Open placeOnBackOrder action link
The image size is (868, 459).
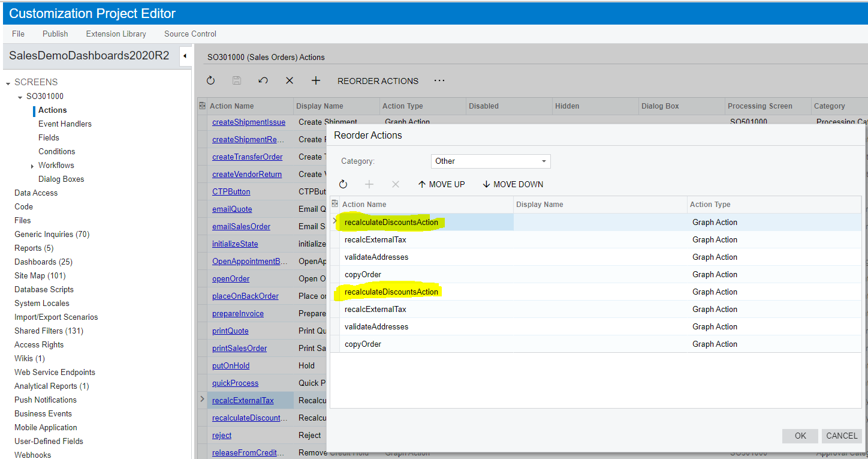point(245,296)
